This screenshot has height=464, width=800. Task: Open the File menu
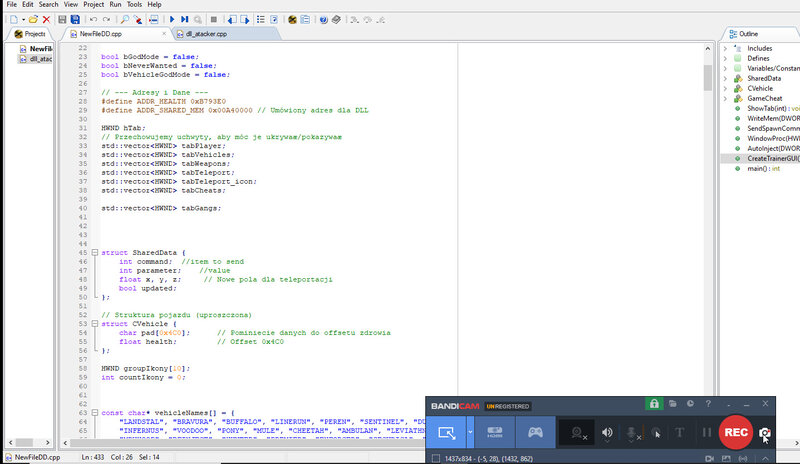tap(11, 4)
